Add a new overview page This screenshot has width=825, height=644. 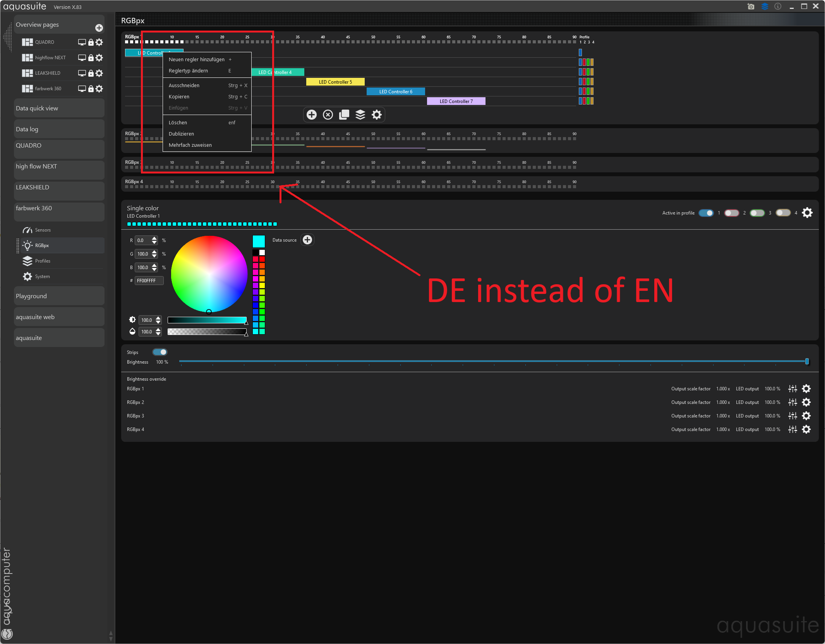99,28
